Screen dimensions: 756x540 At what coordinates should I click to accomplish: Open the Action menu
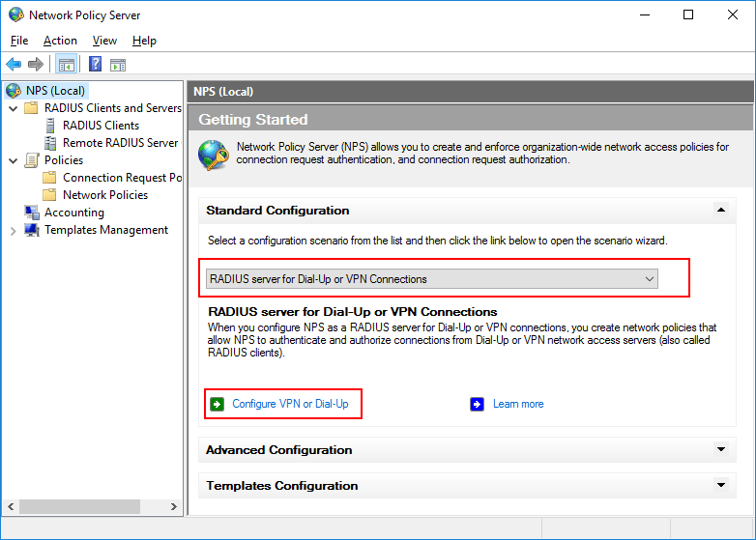(x=60, y=41)
